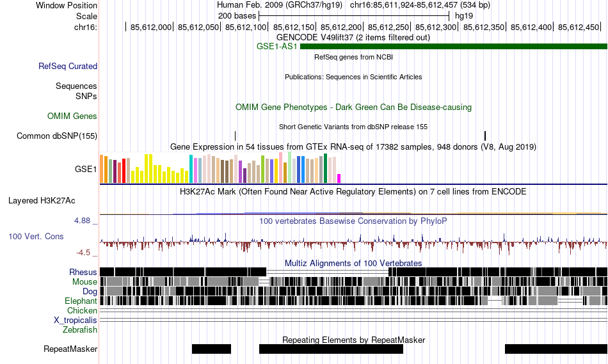
Task: Open the 100 Vert. Cons track label
Action: (x=36, y=237)
